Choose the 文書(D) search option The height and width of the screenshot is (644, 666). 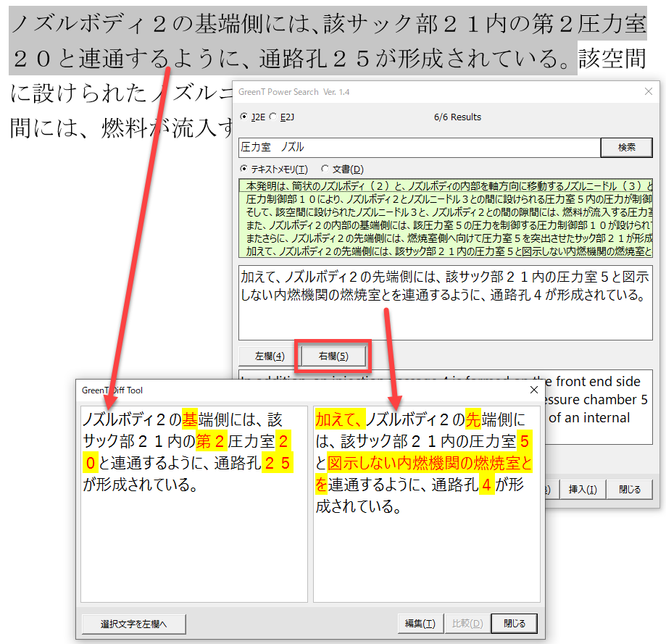click(x=325, y=169)
